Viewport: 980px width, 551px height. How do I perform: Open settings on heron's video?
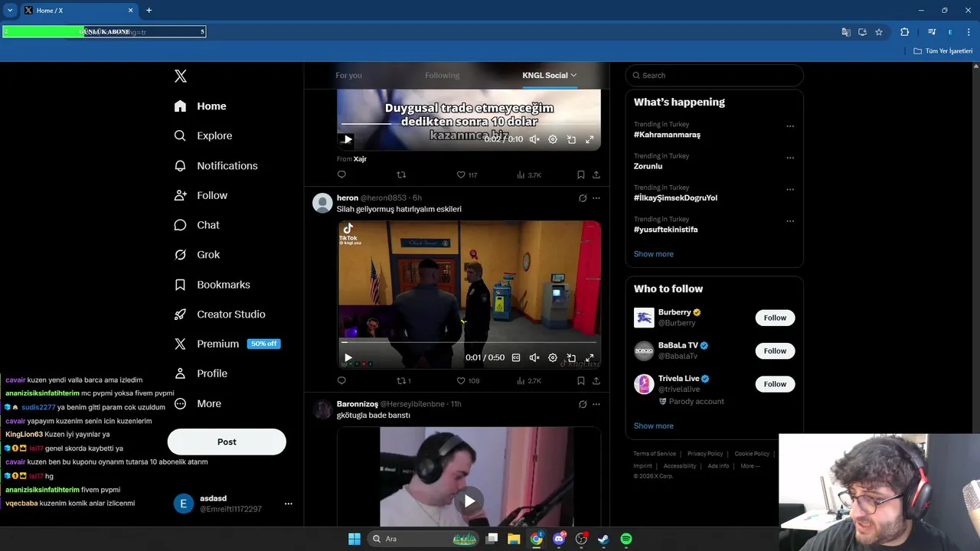click(x=553, y=357)
